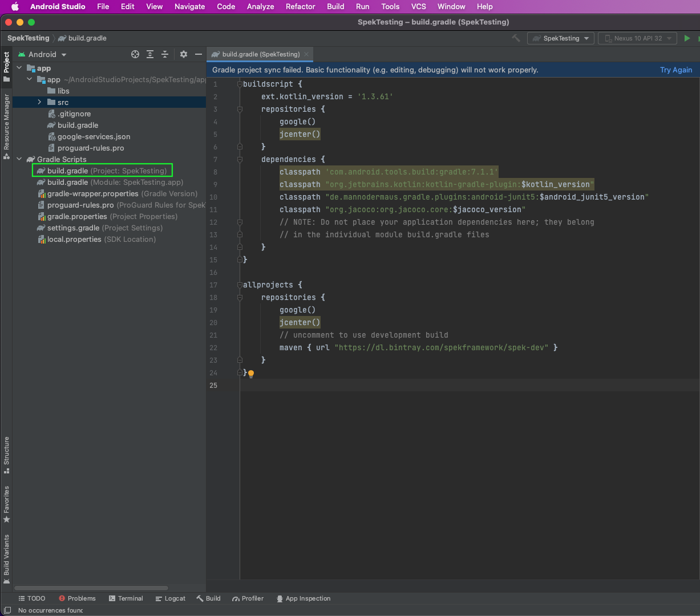
Task: Open the VCS menu
Action: tap(419, 6)
